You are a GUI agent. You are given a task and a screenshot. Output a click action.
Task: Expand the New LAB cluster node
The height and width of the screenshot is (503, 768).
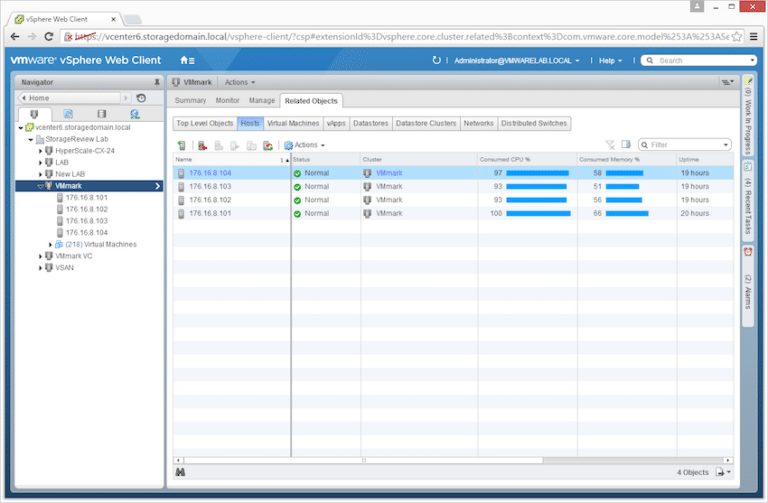coord(40,174)
